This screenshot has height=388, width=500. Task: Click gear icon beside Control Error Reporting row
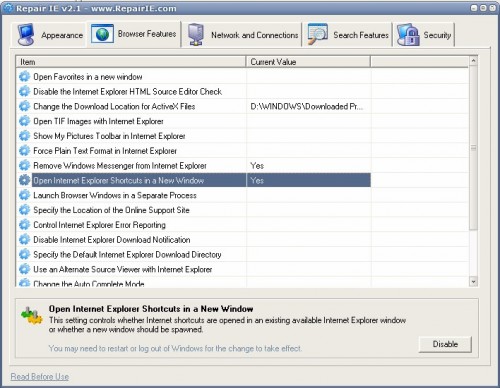coord(24,225)
